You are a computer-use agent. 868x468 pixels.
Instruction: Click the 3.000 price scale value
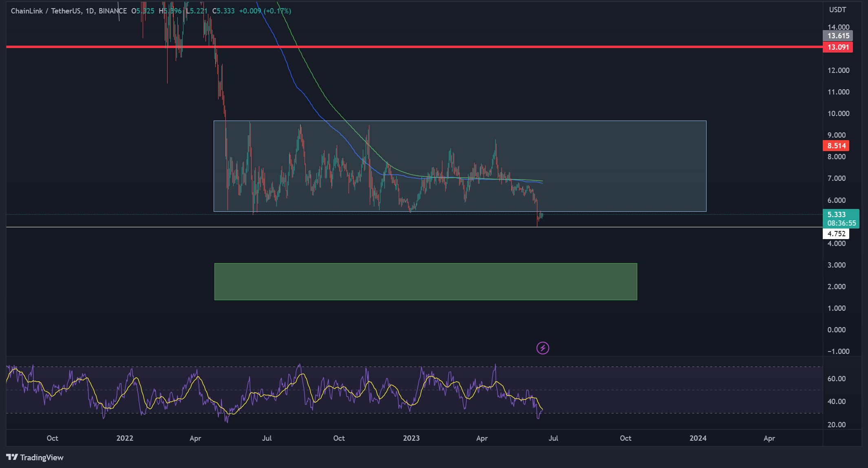pos(837,265)
